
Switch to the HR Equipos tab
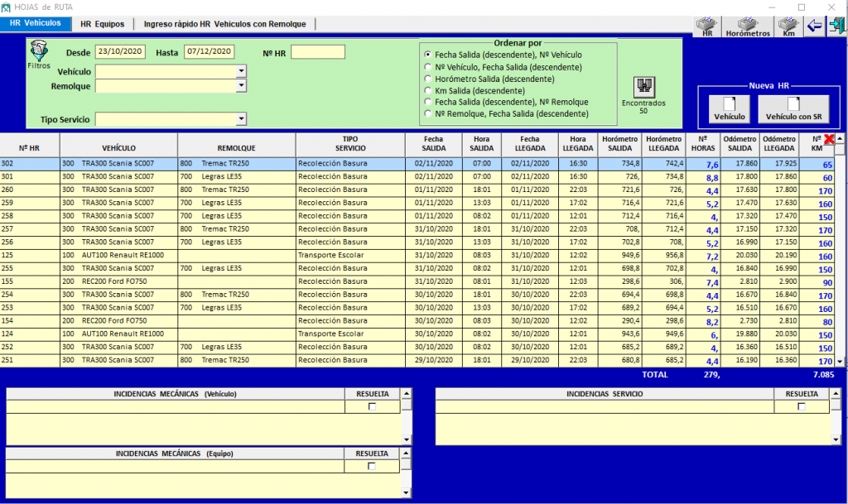[x=102, y=24]
